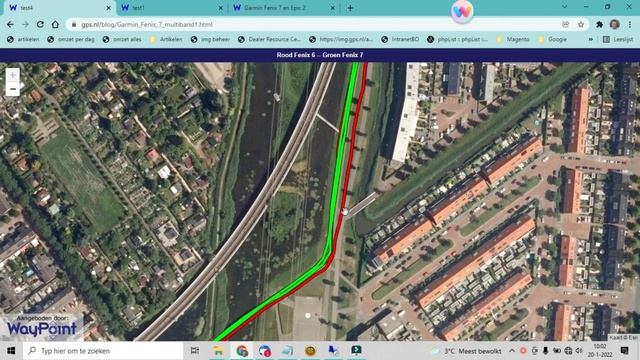The height and width of the screenshot is (360, 640).
Task: Click the browser forward arrow
Action: (x=25, y=24)
